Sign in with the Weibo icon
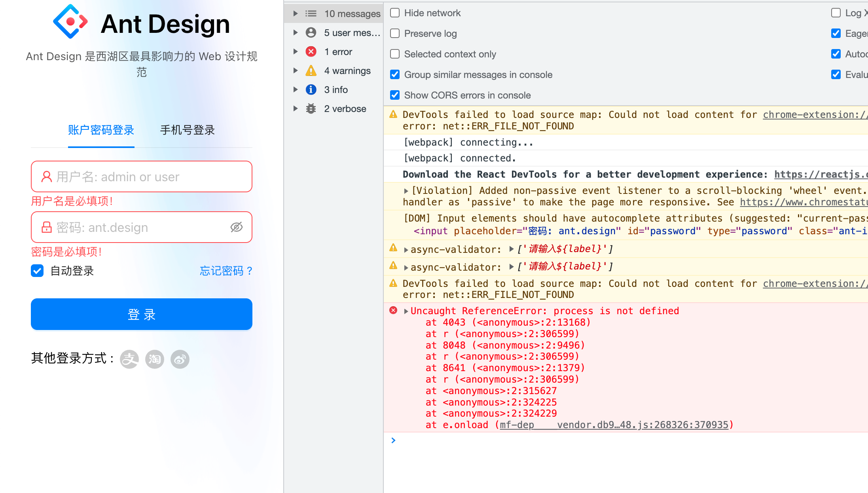Image resolution: width=868 pixels, height=493 pixels. click(x=180, y=359)
